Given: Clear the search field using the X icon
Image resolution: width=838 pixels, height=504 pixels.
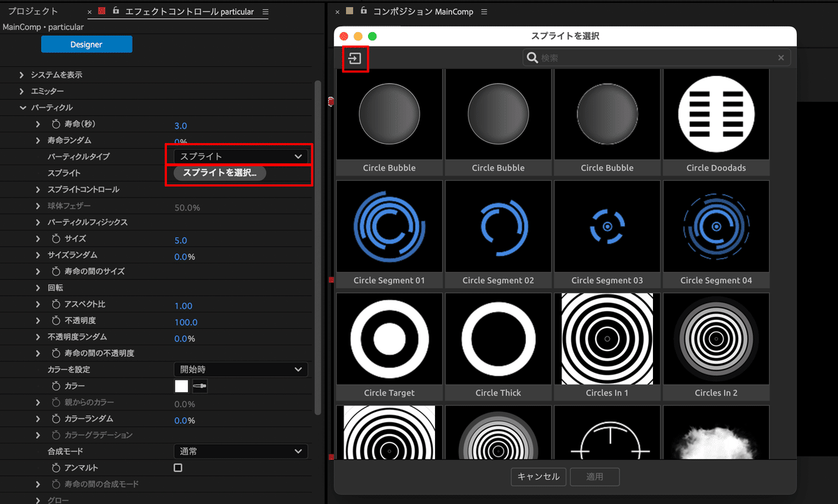Looking at the screenshot, I should pos(781,57).
